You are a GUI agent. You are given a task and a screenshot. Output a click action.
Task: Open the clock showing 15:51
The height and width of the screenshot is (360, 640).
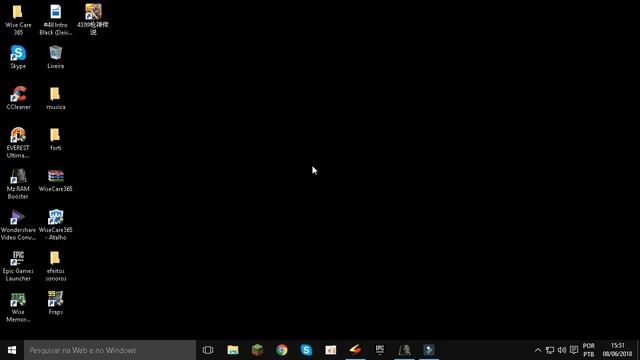(617, 350)
